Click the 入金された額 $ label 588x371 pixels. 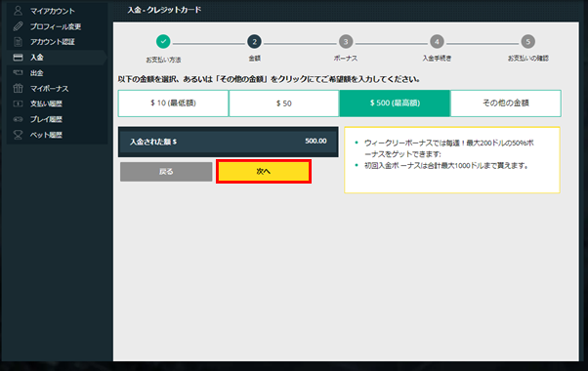(x=153, y=142)
